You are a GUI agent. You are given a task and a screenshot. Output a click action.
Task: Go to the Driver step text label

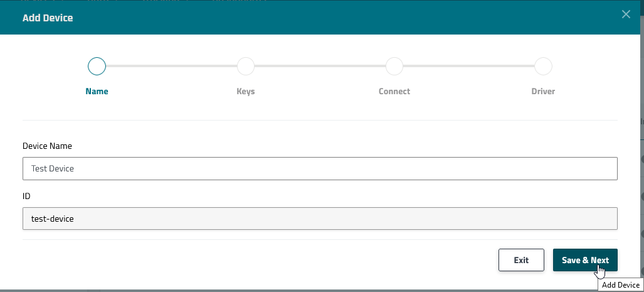point(542,91)
